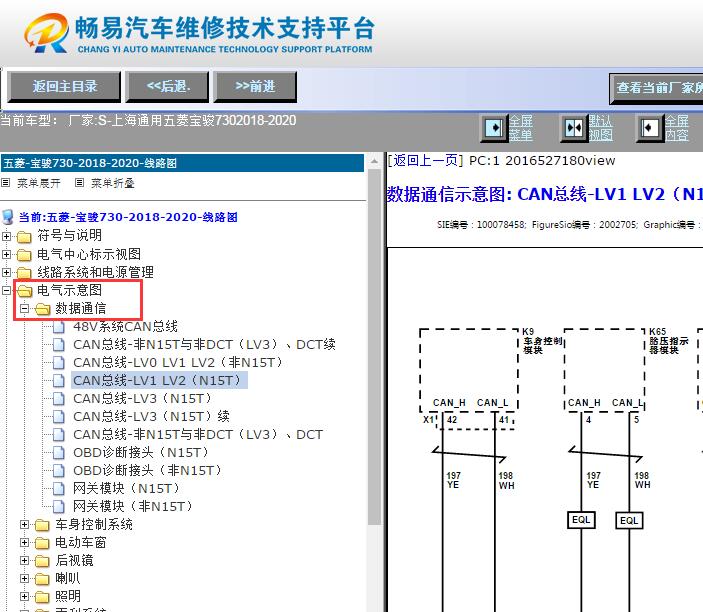Click folder icon of 线路系统和电源管理
Viewport: 703px width, 612px height.
[24, 273]
